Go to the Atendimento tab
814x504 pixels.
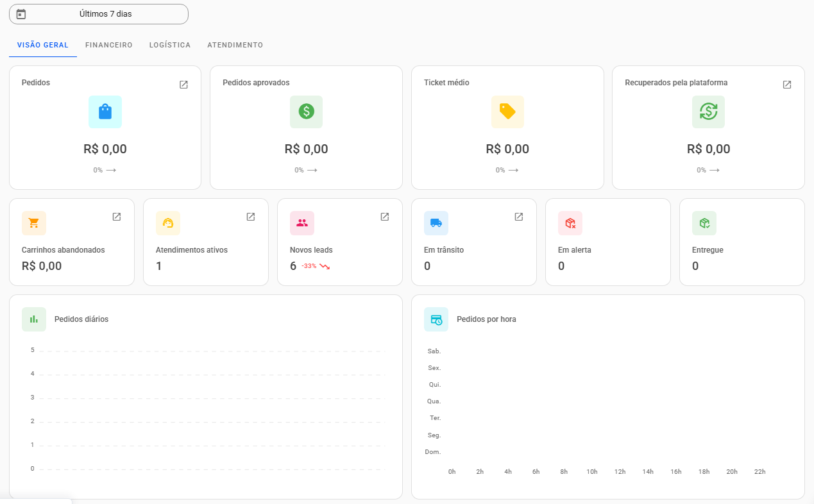coord(235,46)
